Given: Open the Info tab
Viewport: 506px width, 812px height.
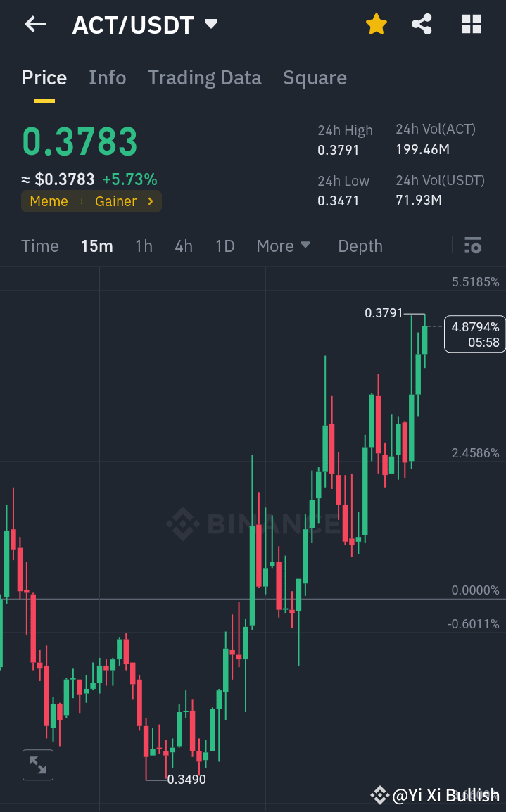Looking at the screenshot, I should coord(107,77).
